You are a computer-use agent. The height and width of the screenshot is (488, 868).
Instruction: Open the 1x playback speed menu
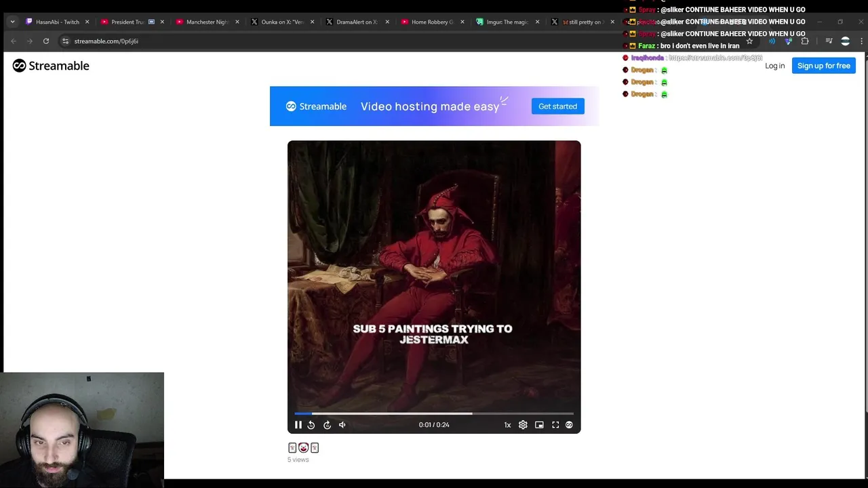click(507, 425)
